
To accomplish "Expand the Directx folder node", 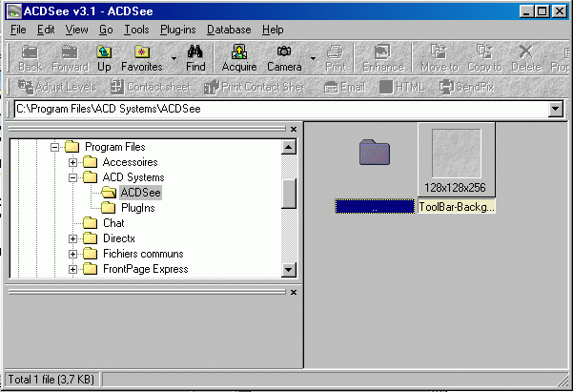I will [72, 238].
